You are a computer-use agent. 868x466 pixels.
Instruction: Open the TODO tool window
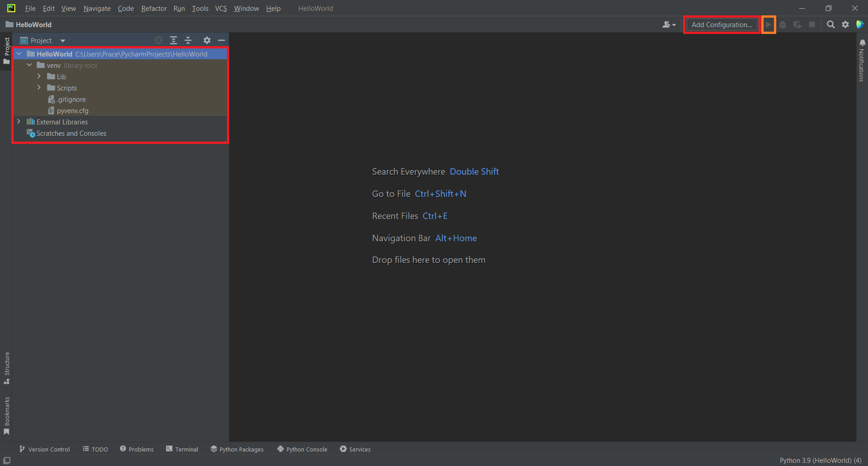(x=95, y=449)
